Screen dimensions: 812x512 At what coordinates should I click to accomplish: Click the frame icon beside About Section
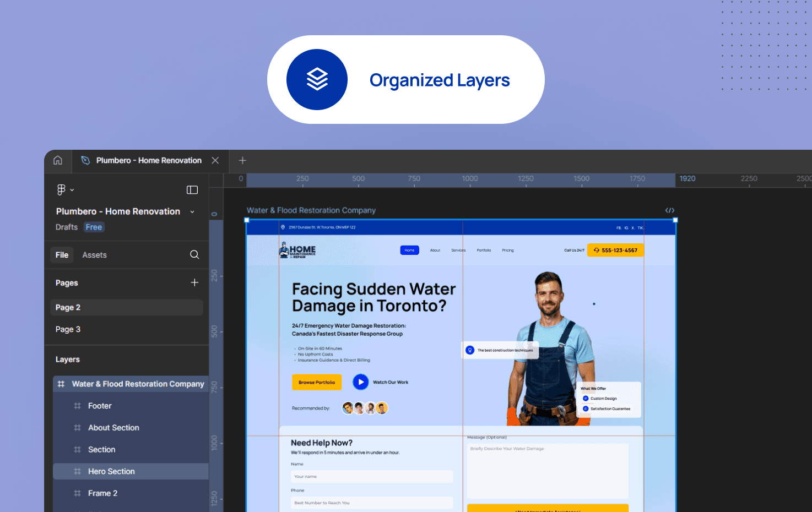pos(77,428)
